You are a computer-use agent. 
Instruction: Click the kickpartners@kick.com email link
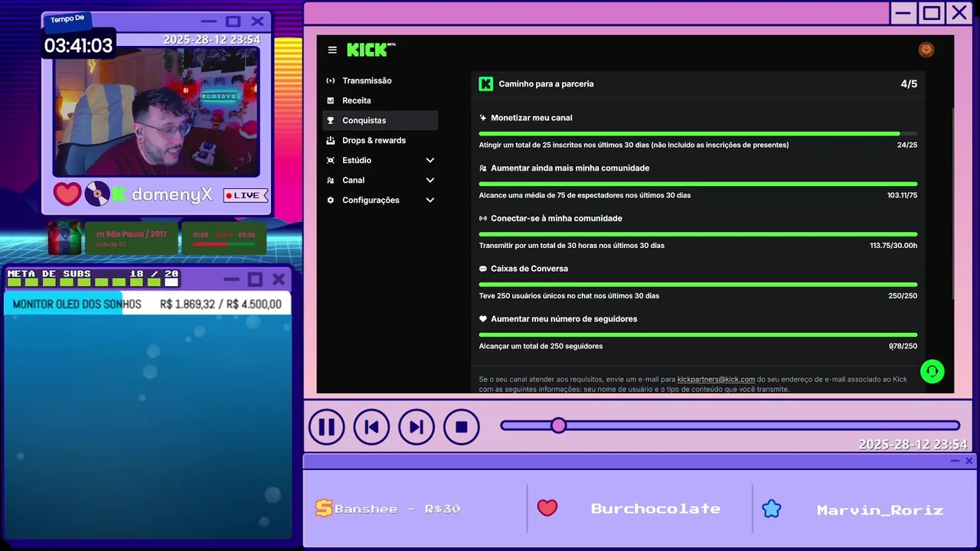pyautogui.click(x=716, y=379)
